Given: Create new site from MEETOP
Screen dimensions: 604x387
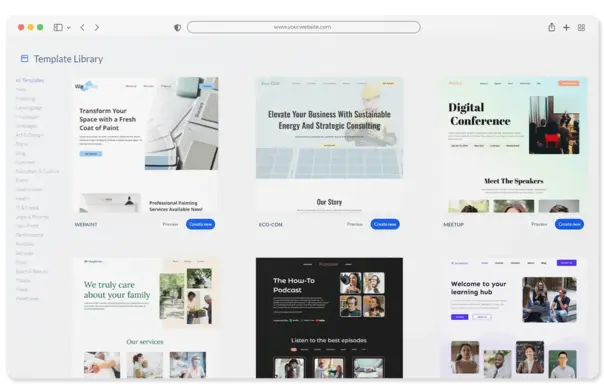Looking at the screenshot, I should 569,224.
